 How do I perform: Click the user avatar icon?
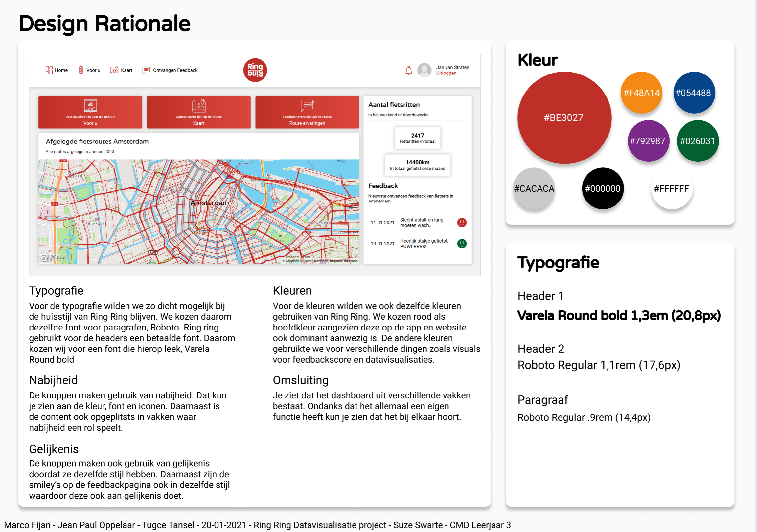(424, 70)
